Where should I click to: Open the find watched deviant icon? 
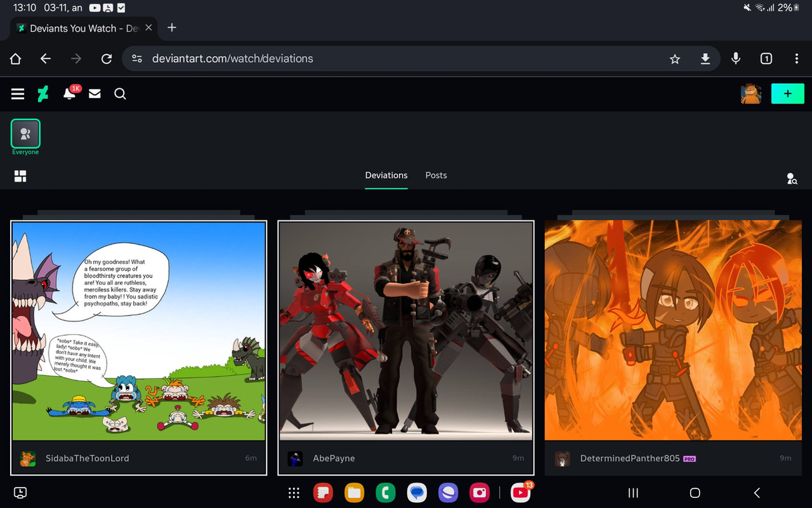[x=792, y=178]
